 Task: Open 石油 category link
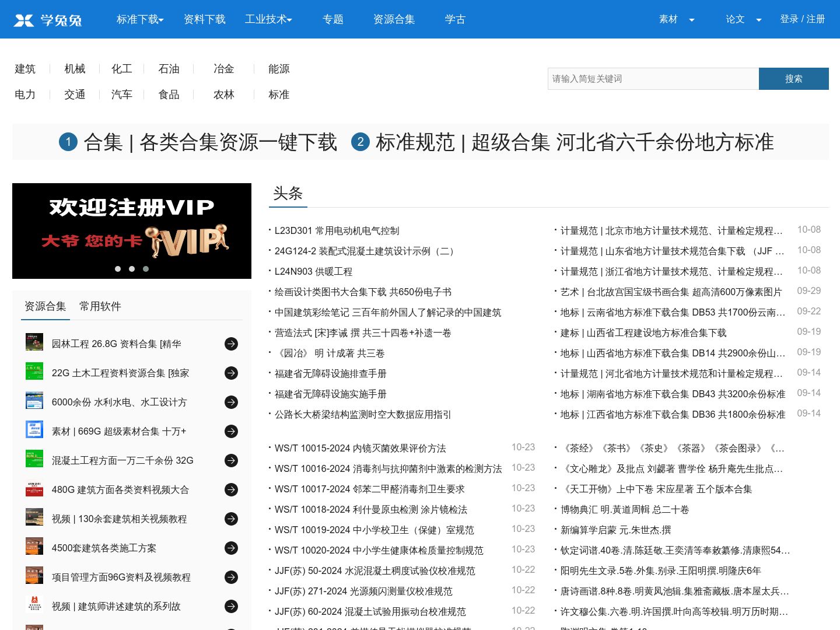click(169, 69)
